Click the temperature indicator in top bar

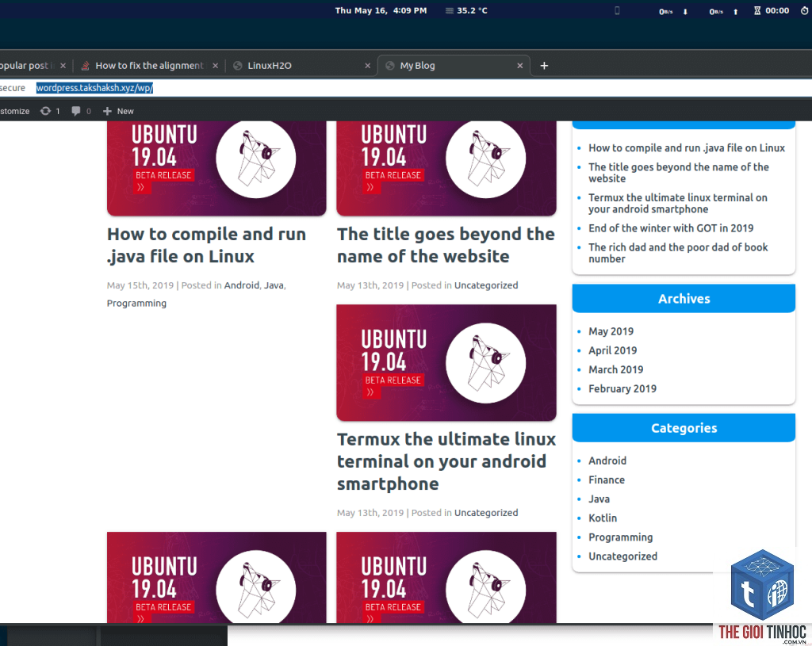pyautogui.click(x=466, y=10)
